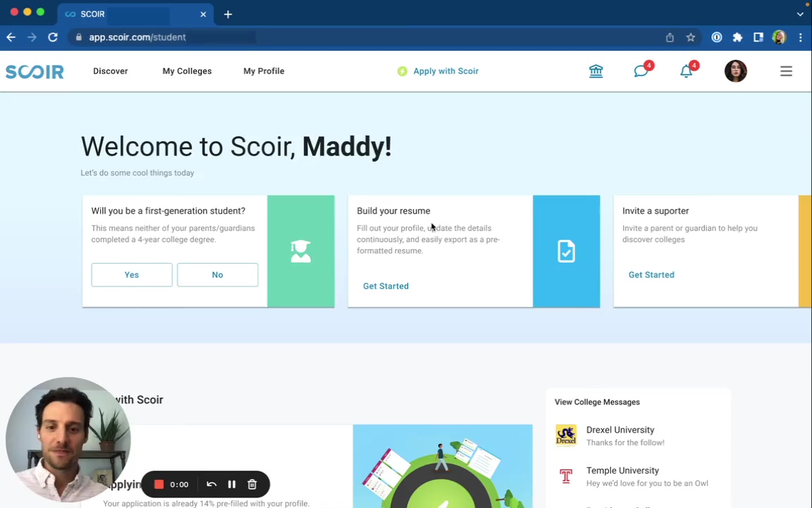Go back in browser
This screenshot has width=812, height=508.
click(11, 37)
